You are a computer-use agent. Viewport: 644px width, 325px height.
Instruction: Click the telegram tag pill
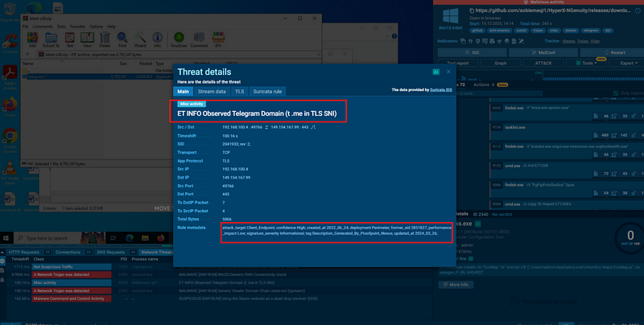[591, 31]
